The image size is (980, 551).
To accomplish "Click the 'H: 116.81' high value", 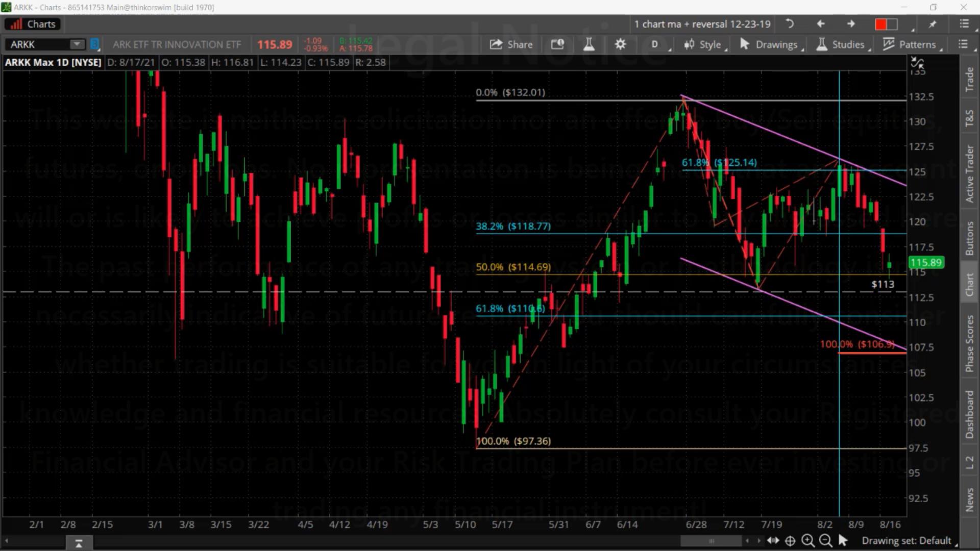I will coord(232,62).
